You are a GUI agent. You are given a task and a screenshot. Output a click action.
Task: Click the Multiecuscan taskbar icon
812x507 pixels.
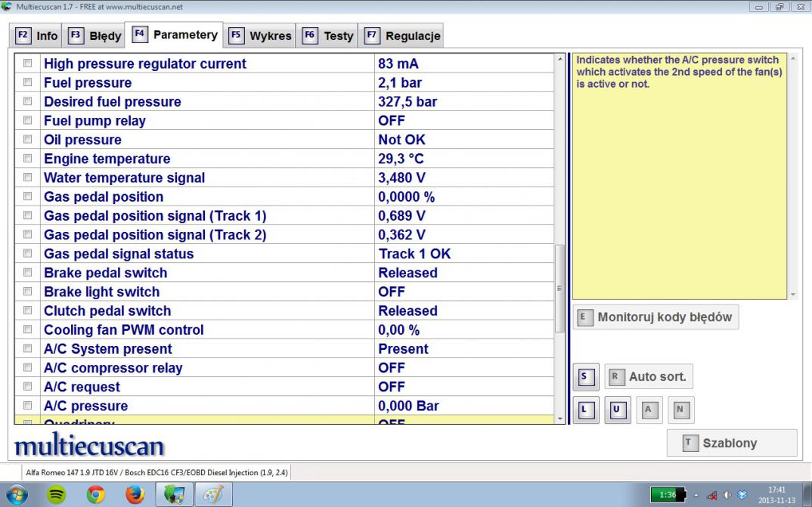175,495
